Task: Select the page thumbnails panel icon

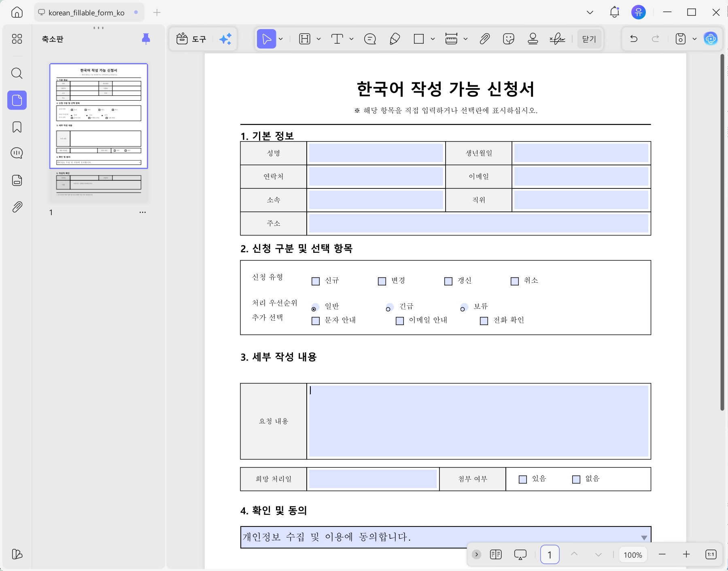Action: (x=17, y=100)
